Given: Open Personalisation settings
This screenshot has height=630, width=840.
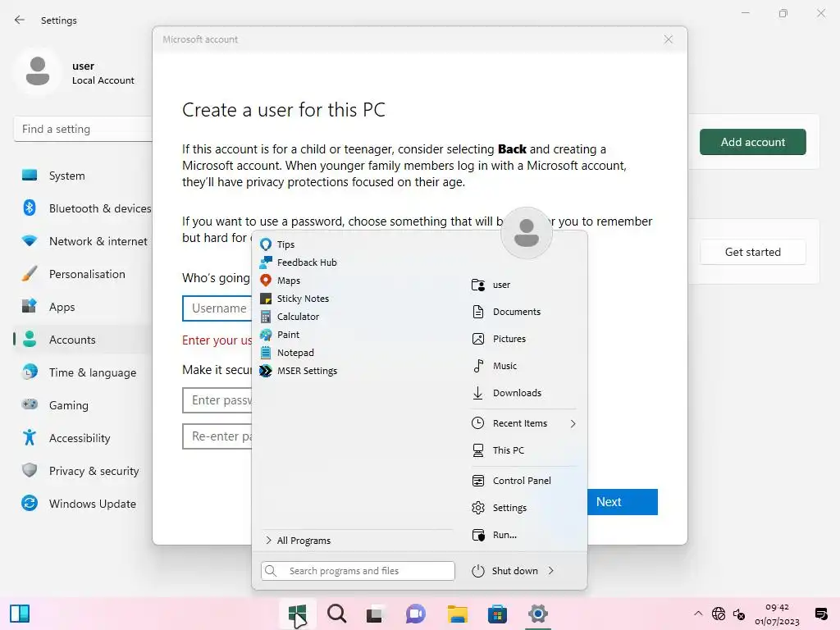Looking at the screenshot, I should [x=84, y=274].
